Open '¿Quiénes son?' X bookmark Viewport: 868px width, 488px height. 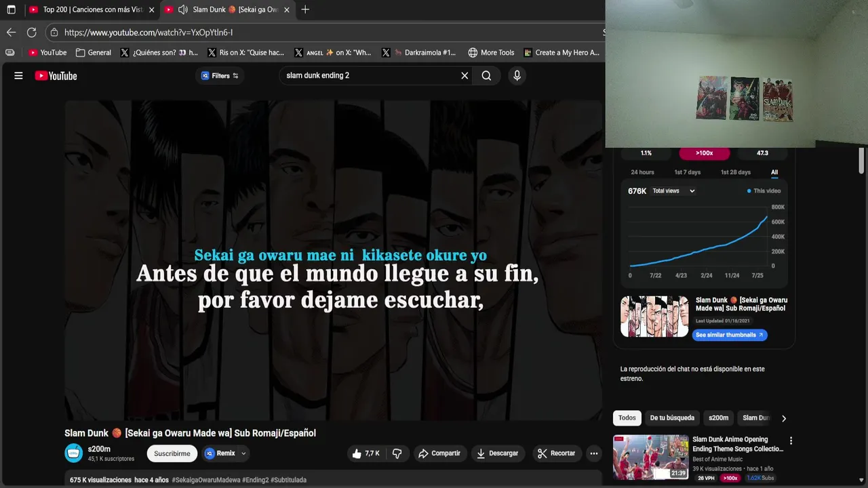[159, 52]
